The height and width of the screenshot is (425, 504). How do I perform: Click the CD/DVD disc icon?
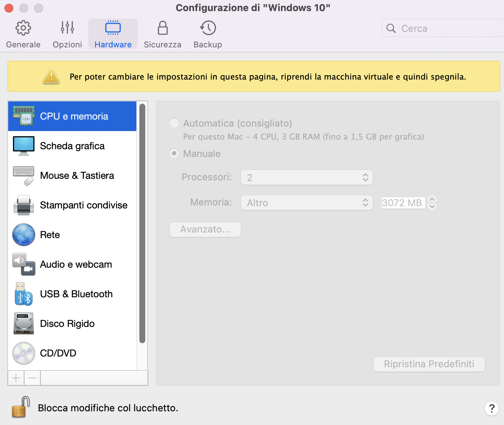(24, 353)
